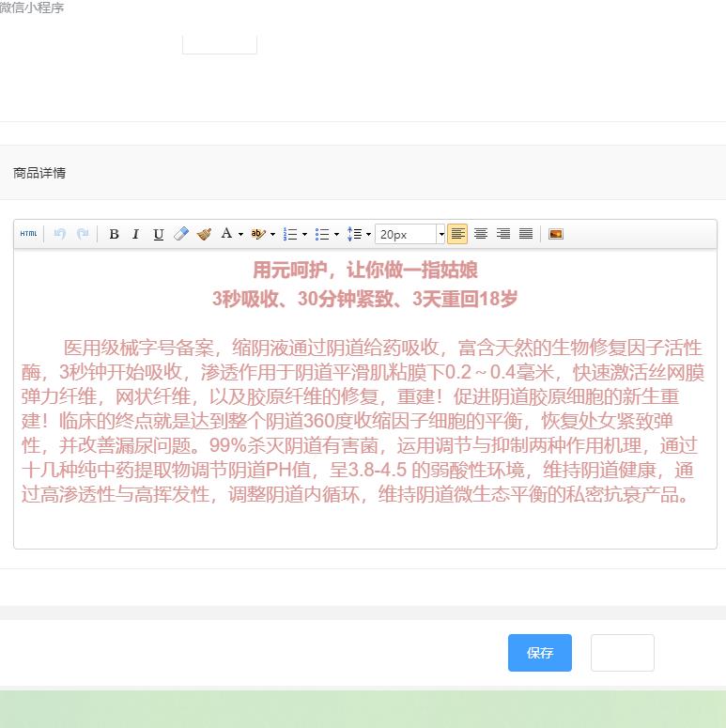Apply font color with the A icon
This screenshot has height=728, width=726.
click(226, 234)
